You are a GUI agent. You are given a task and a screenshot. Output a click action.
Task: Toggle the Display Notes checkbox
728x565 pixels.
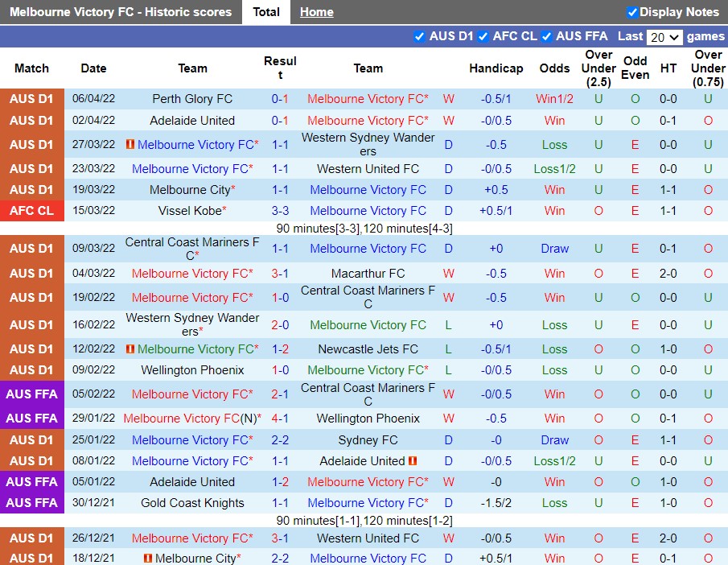tap(632, 12)
